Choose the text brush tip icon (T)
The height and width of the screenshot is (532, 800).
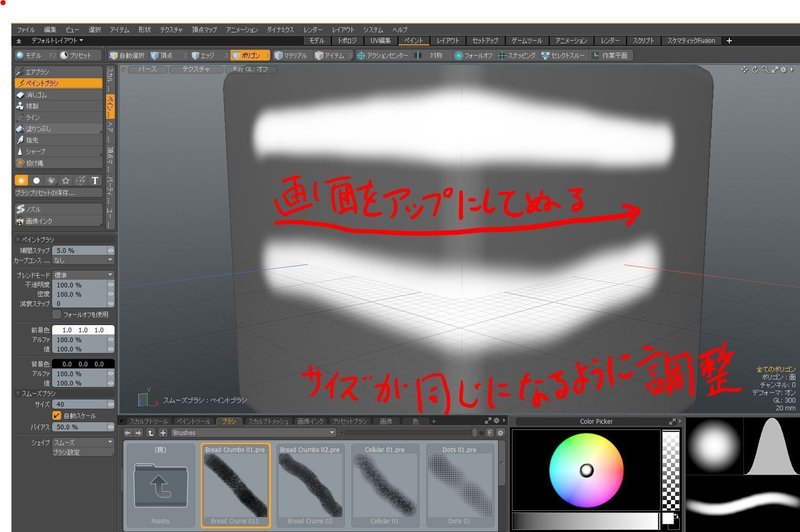click(x=95, y=181)
